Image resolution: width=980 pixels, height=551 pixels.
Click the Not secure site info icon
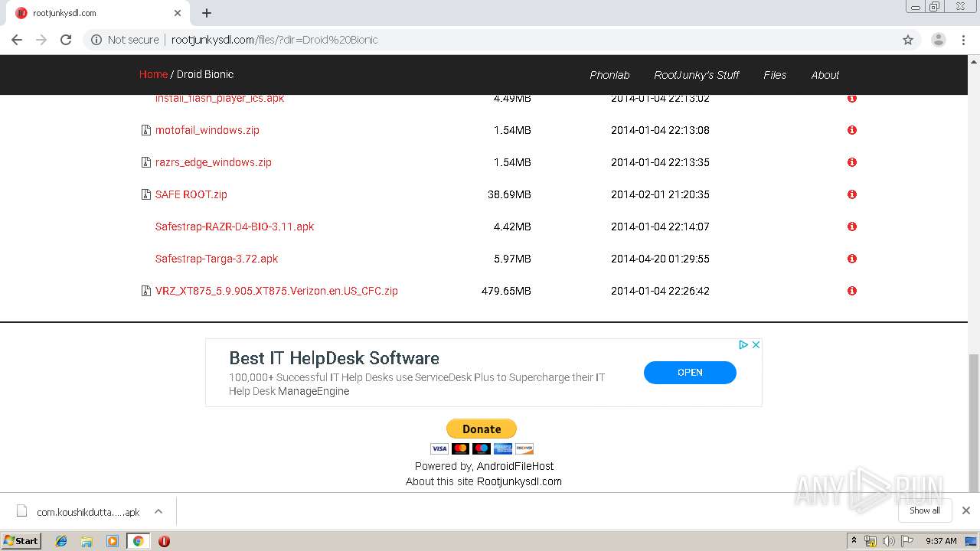pos(96,40)
